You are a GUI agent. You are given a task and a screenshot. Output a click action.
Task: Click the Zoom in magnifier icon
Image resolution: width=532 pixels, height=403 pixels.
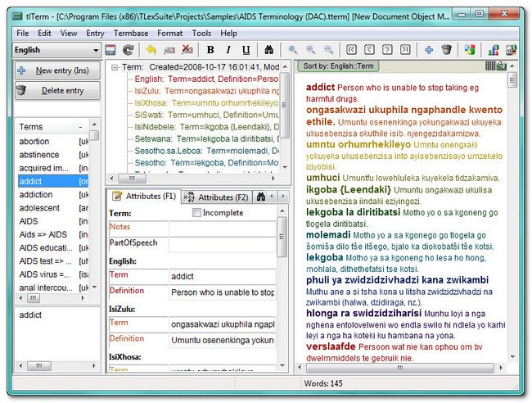point(310,50)
